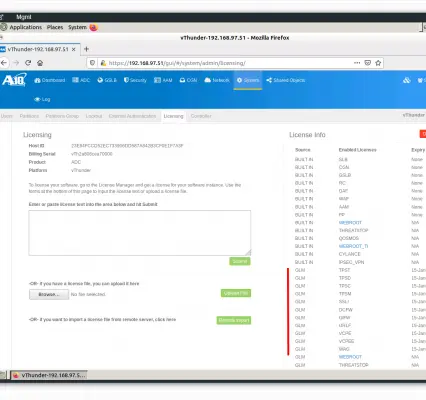The width and height of the screenshot is (426, 400).
Task: Submit the pasted license text
Action: tap(240, 261)
